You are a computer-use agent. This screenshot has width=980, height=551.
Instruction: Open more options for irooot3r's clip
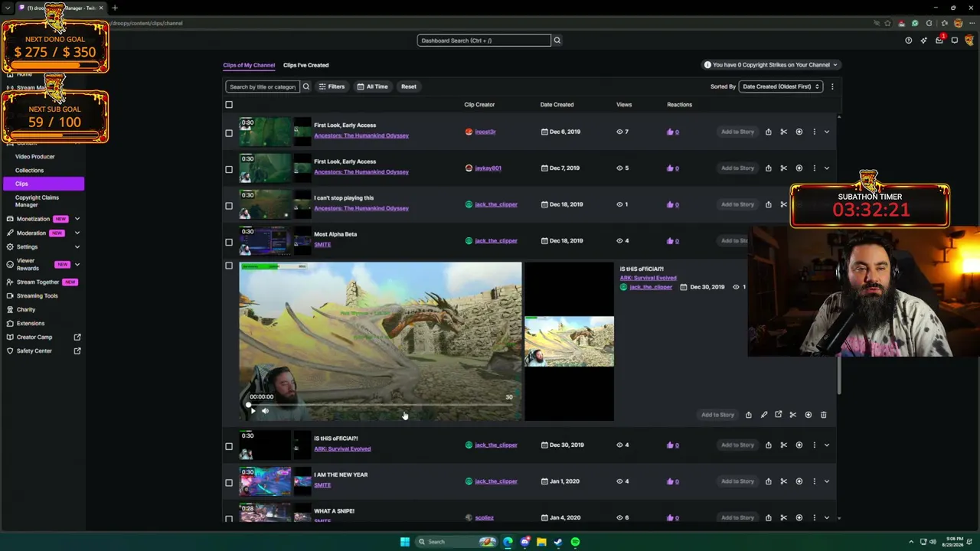click(814, 132)
